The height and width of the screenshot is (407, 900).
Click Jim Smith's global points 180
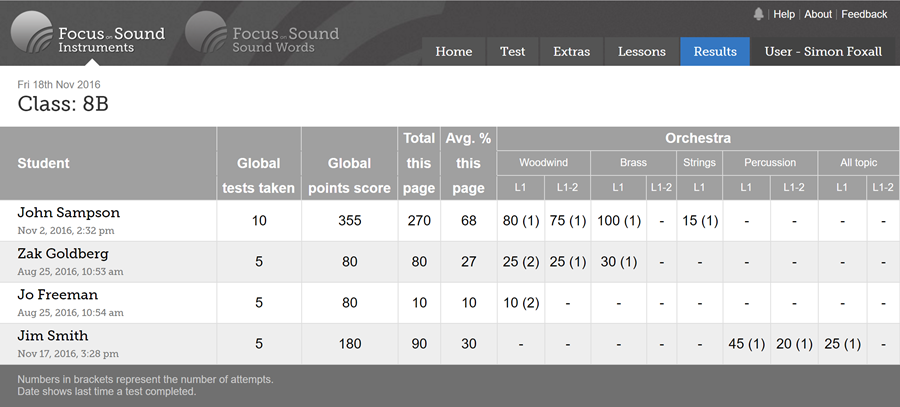pyautogui.click(x=350, y=344)
